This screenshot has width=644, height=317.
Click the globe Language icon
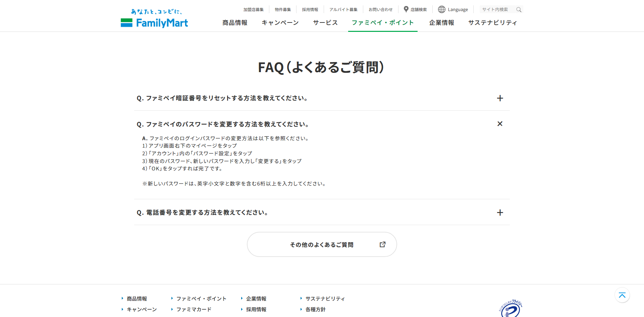tap(442, 9)
